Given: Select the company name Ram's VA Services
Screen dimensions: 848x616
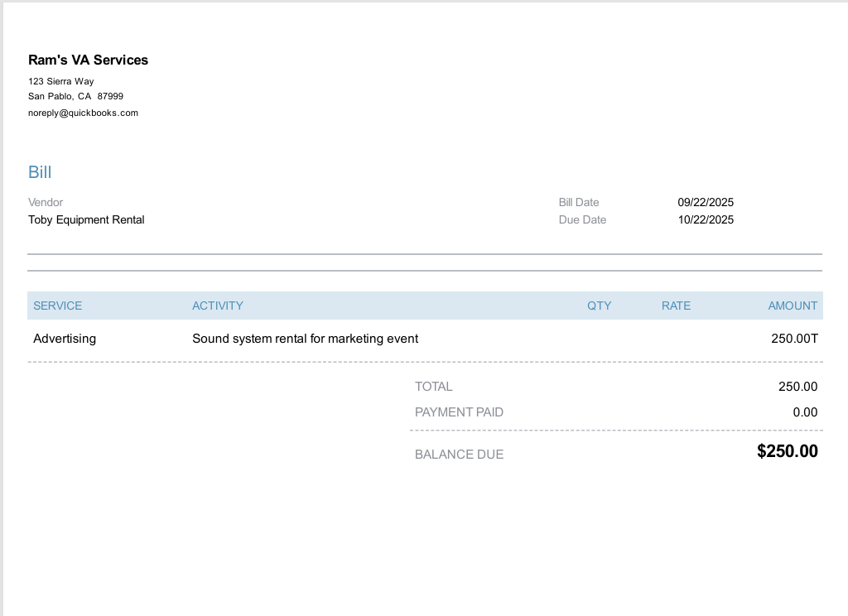Looking at the screenshot, I should click(88, 60).
